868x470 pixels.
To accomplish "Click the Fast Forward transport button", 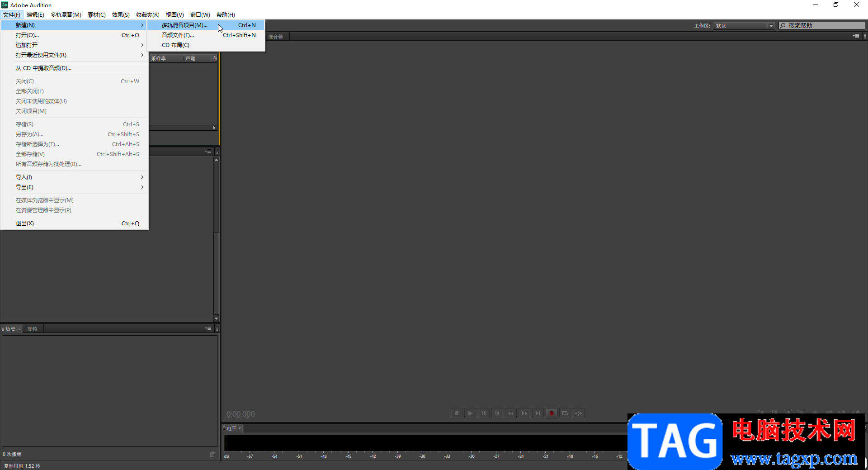I will [x=524, y=413].
